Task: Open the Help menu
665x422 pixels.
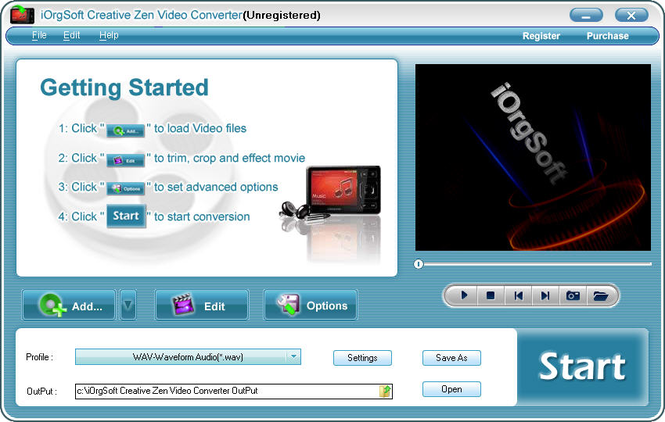Action: coord(109,35)
